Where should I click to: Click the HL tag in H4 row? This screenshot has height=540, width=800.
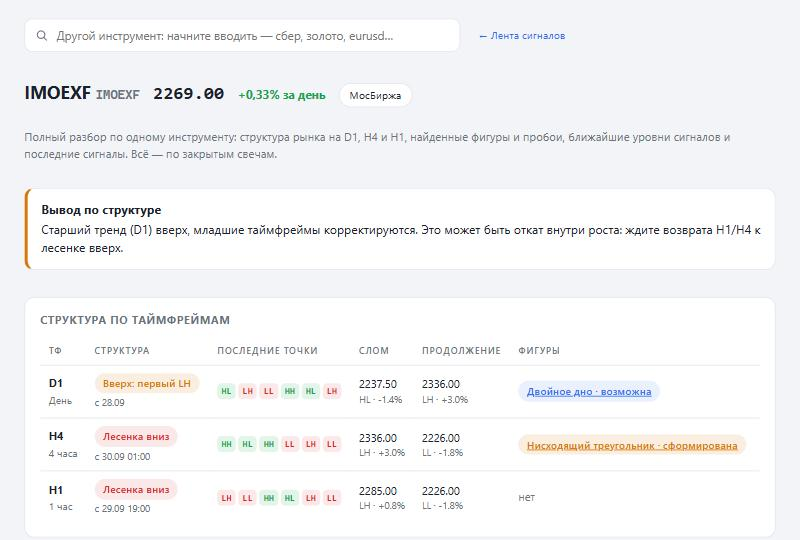point(247,444)
